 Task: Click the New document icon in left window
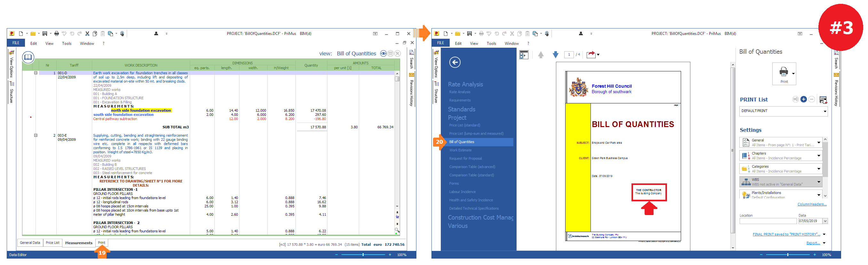click(21, 33)
